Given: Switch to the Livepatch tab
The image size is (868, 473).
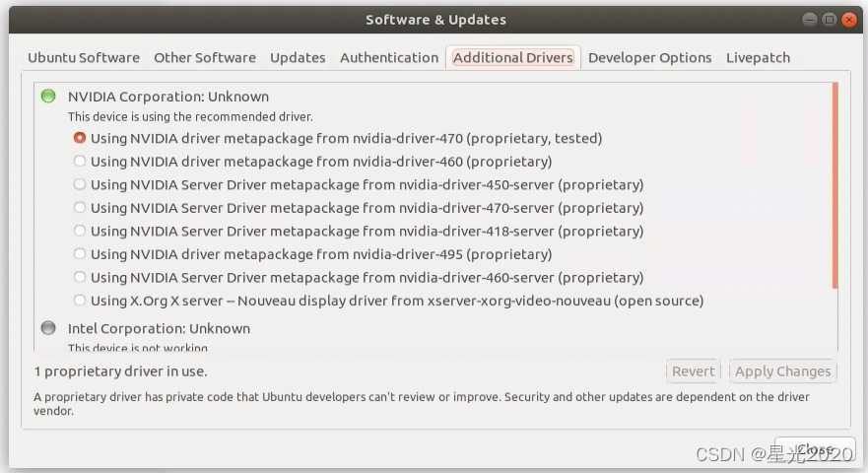Looking at the screenshot, I should pyautogui.click(x=758, y=57).
